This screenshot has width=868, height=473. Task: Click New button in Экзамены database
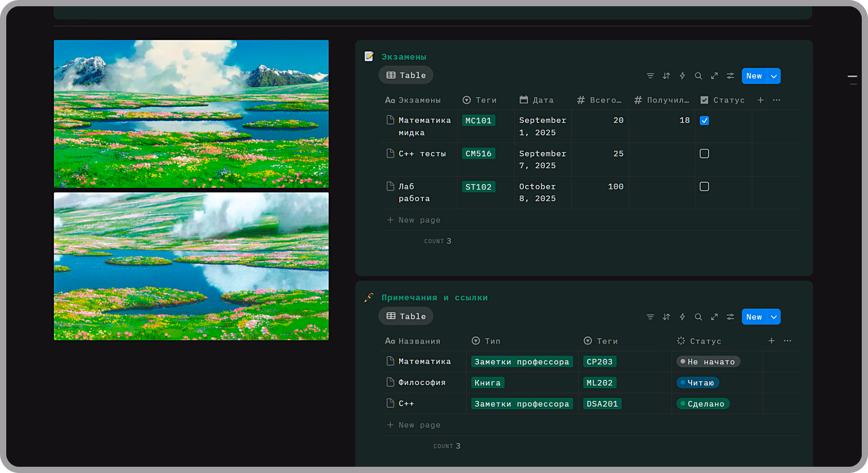[x=754, y=76]
